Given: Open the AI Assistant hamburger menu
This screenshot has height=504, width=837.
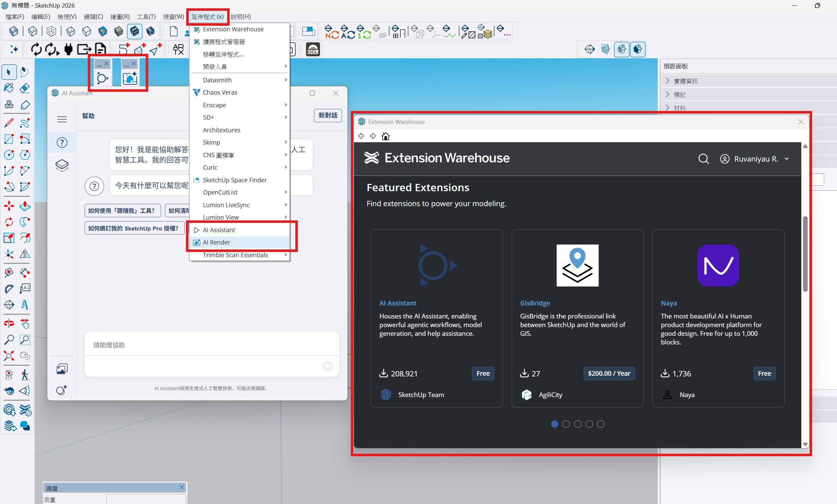Looking at the screenshot, I should (x=62, y=119).
